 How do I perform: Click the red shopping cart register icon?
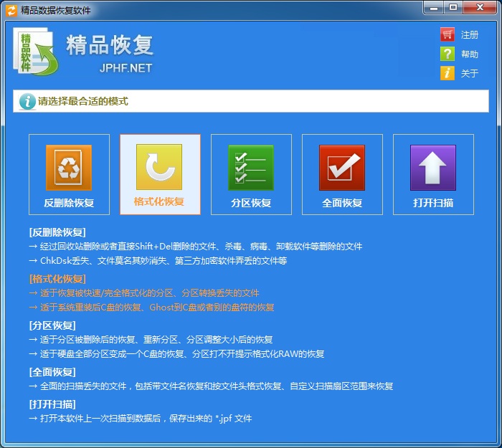pos(447,34)
